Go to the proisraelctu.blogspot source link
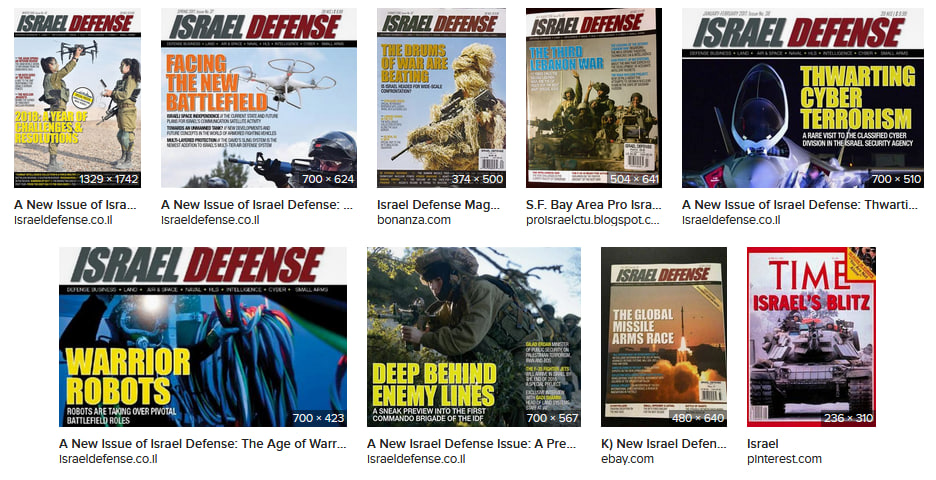The image size is (936, 480). 593,220
